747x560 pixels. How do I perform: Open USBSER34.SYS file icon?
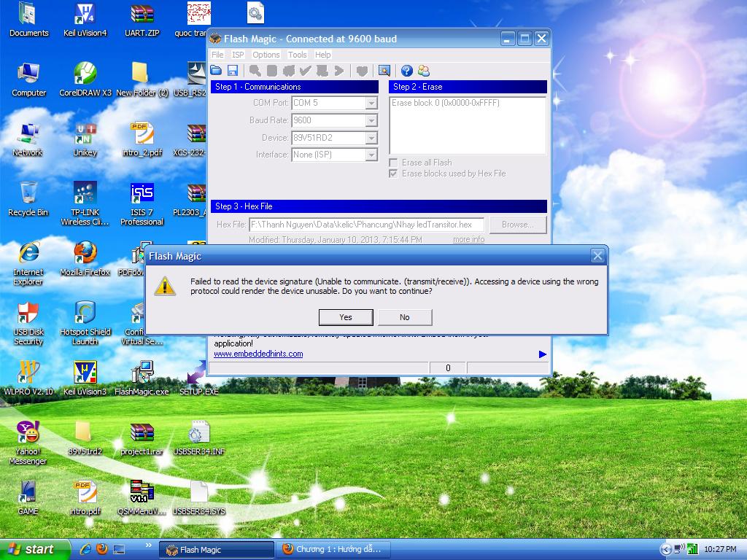tap(198, 497)
